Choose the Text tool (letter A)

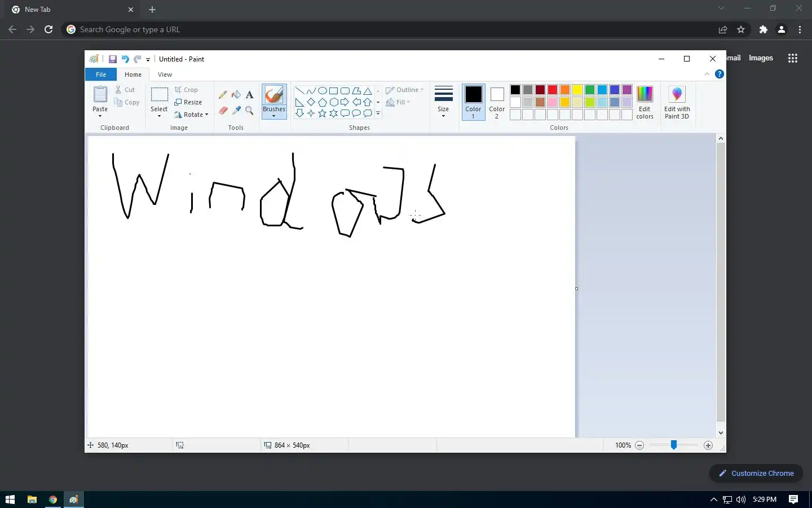pos(249,95)
